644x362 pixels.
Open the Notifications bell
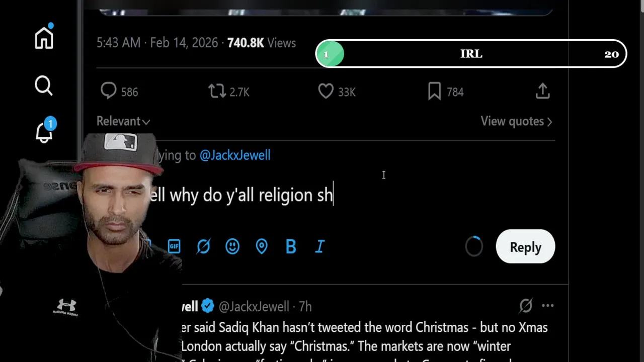(44, 132)
